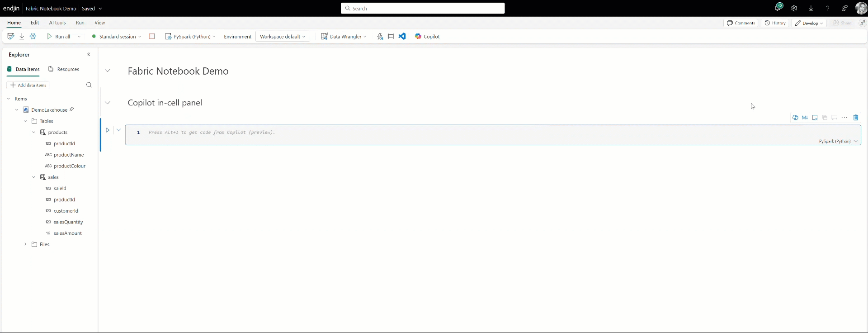
Task: Open more cell commands ellipsis
Action: pos(844,118)
